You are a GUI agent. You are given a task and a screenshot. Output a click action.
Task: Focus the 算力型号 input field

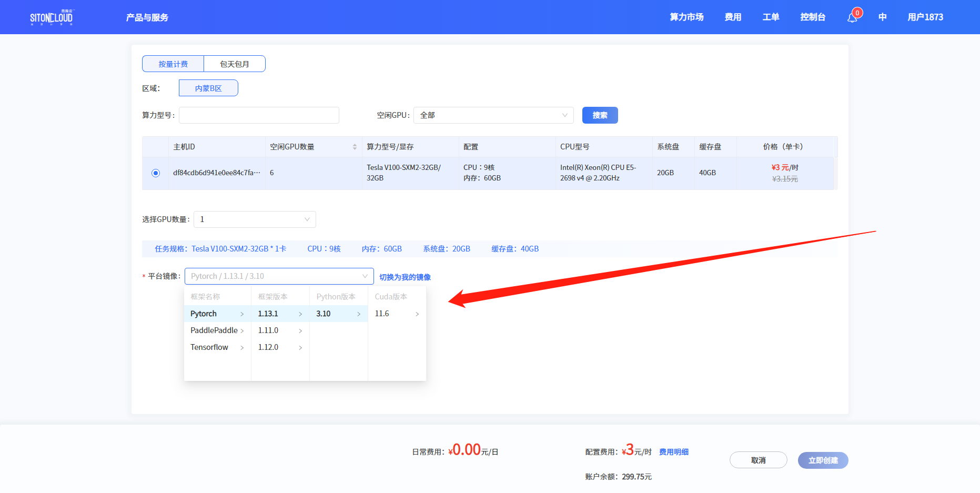pyautogui.click(x=259, y=115)
